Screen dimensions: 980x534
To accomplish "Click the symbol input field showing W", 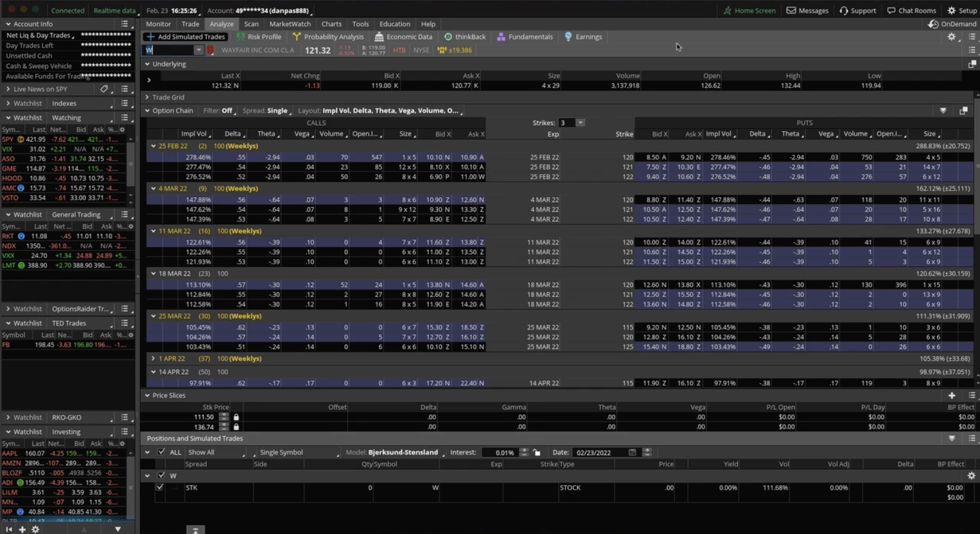I will [x=169, y=50].
